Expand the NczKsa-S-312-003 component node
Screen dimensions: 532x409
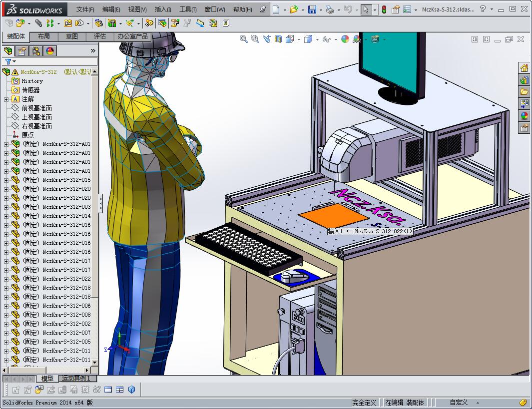click(6, 207)
